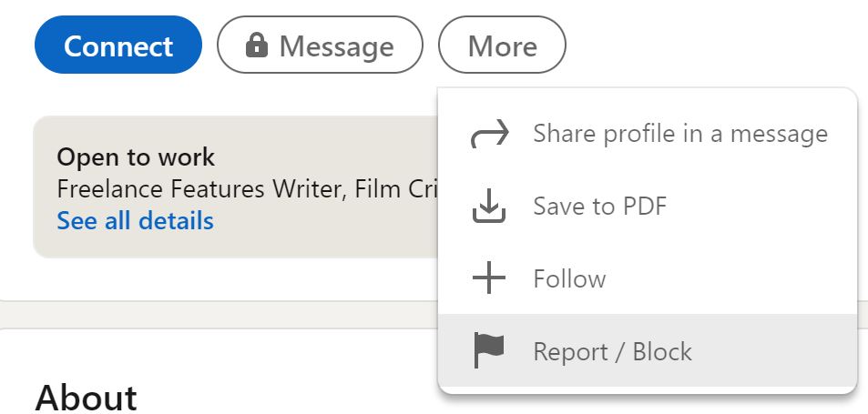Choose Report / Block menu entry

click(x=612, y=351)
